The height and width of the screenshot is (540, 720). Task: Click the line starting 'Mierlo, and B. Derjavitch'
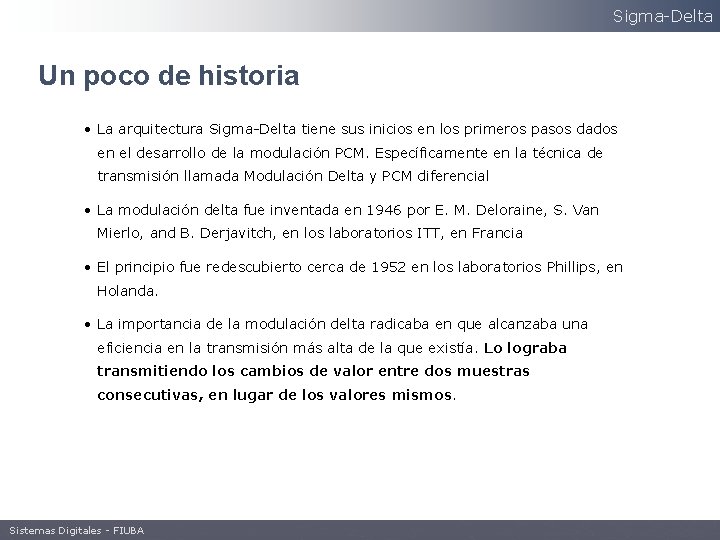click(x=310, y=233)
